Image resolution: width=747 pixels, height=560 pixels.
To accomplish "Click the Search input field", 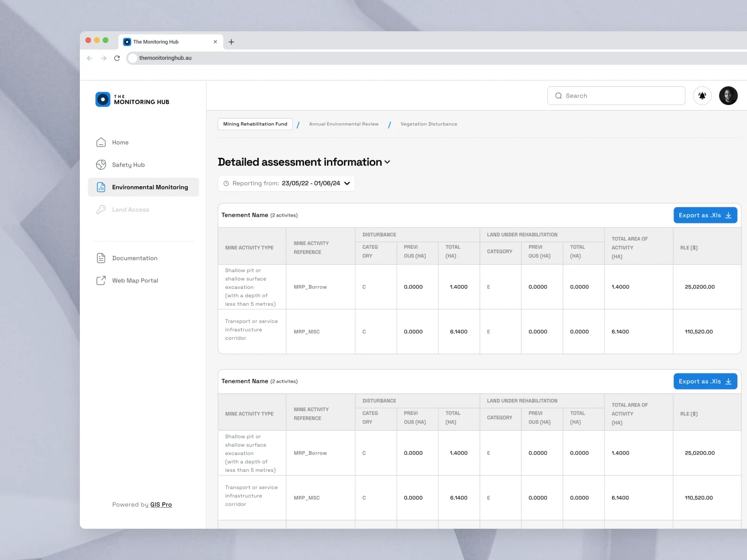I will pos(616,96).
